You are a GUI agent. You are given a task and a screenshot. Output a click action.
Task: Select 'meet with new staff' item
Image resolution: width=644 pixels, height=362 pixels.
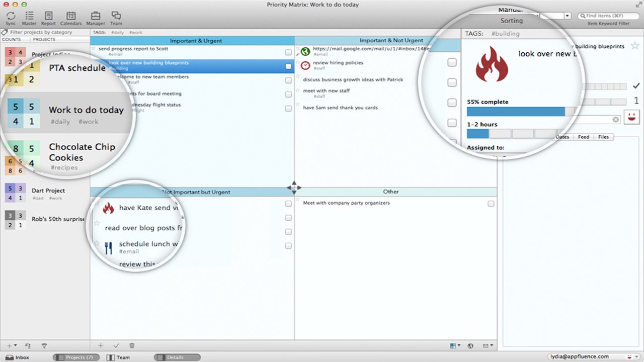point(326,91)
